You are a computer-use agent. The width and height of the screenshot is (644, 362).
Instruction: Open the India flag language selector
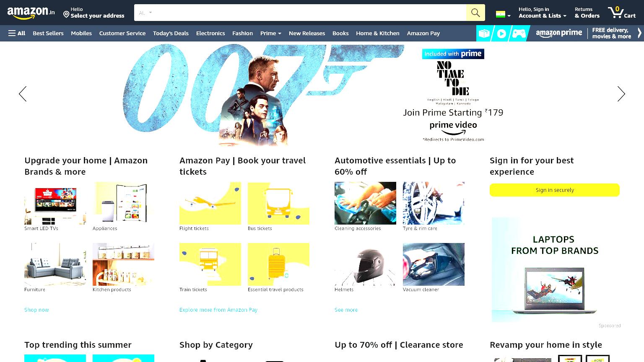pos(503,15)
